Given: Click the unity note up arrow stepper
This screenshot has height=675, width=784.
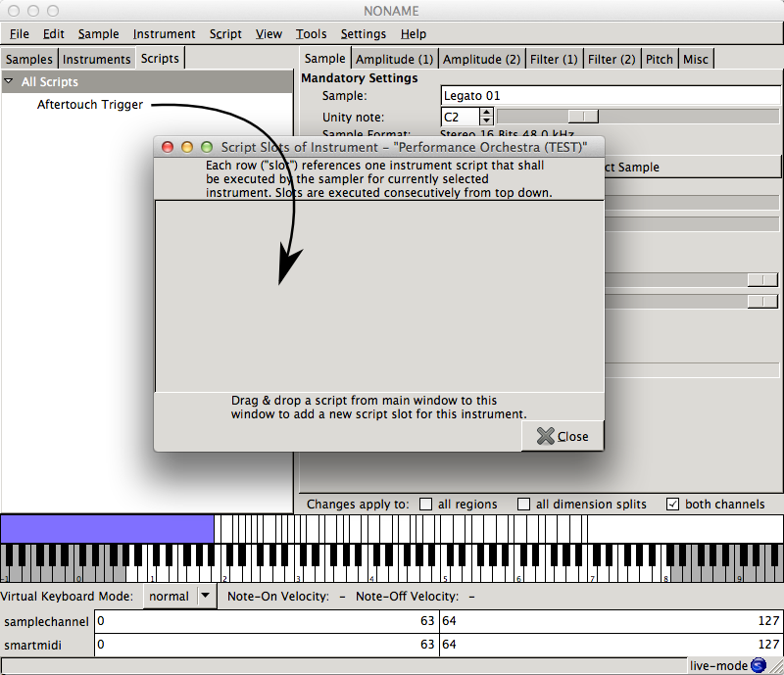Looking at the screenshot, I should [x=486, y=112].
